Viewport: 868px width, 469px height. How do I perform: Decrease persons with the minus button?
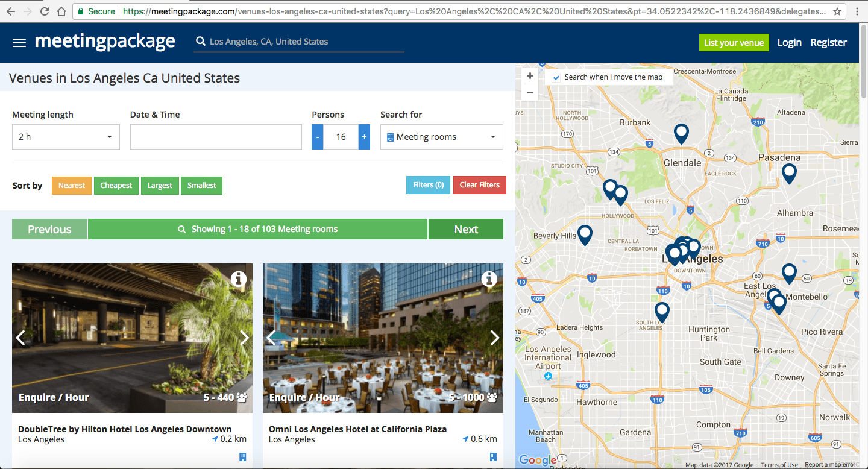pos(318,137)
